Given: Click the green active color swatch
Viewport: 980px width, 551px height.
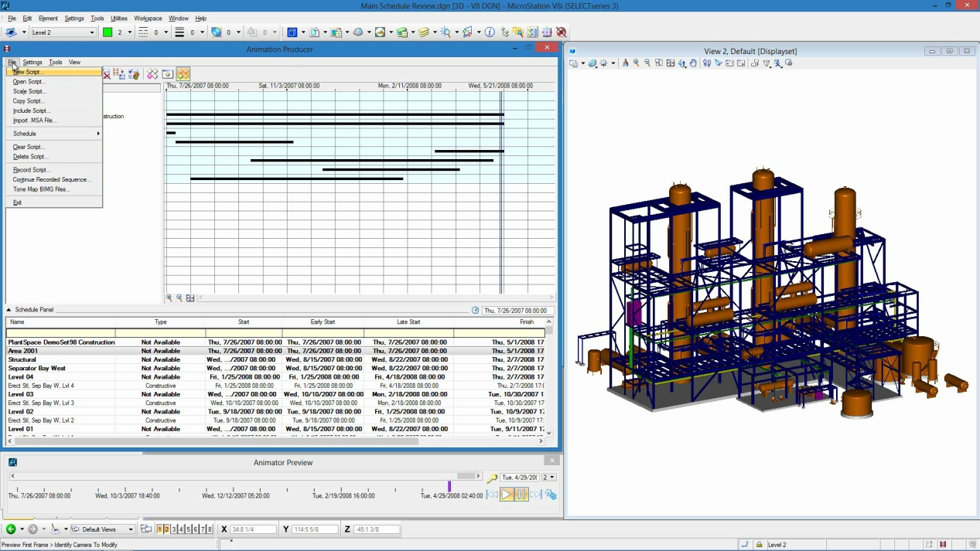Looking at the screenshot, I should (108, 32).
